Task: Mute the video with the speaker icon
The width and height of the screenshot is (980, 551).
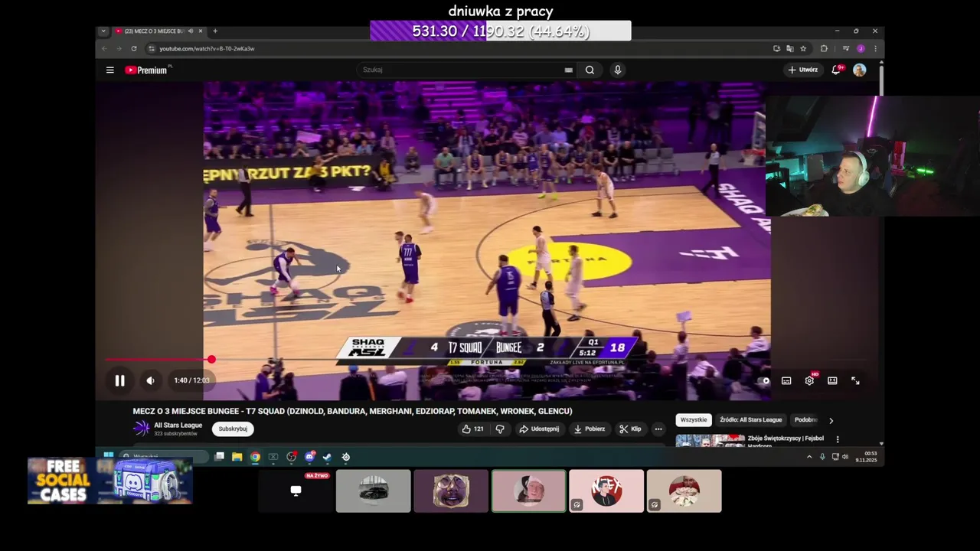Action: point(150,380)
